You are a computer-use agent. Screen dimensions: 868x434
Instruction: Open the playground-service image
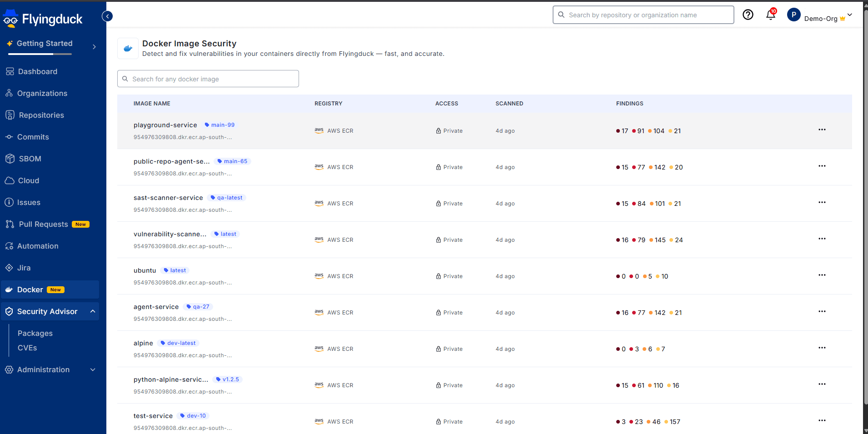165,125
